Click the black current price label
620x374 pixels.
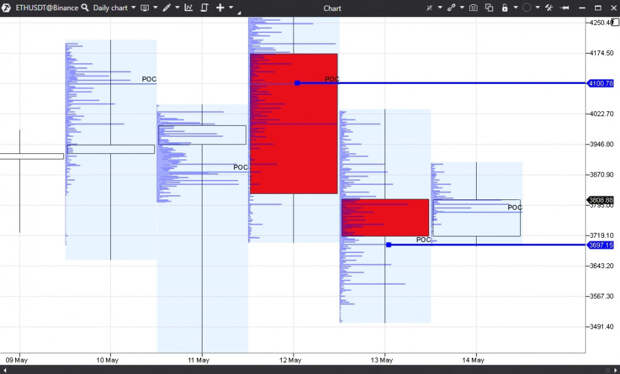(601, 200)
